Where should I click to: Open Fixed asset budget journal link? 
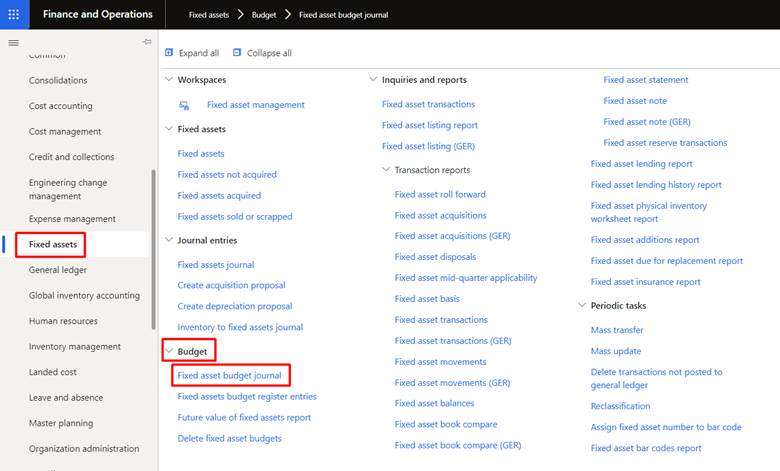tap(229, 376)
